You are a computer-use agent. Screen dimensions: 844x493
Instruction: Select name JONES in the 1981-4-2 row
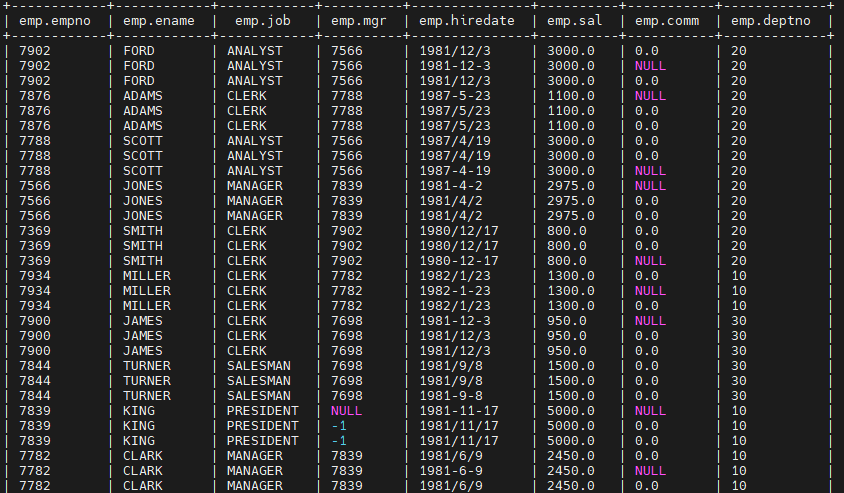click(x=143, y=186)
